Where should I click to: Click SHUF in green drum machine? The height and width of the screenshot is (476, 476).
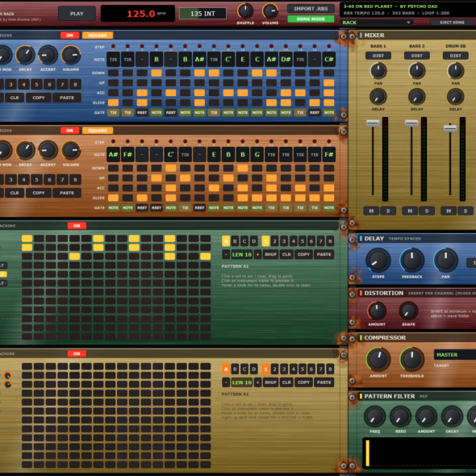click(270, 254)
